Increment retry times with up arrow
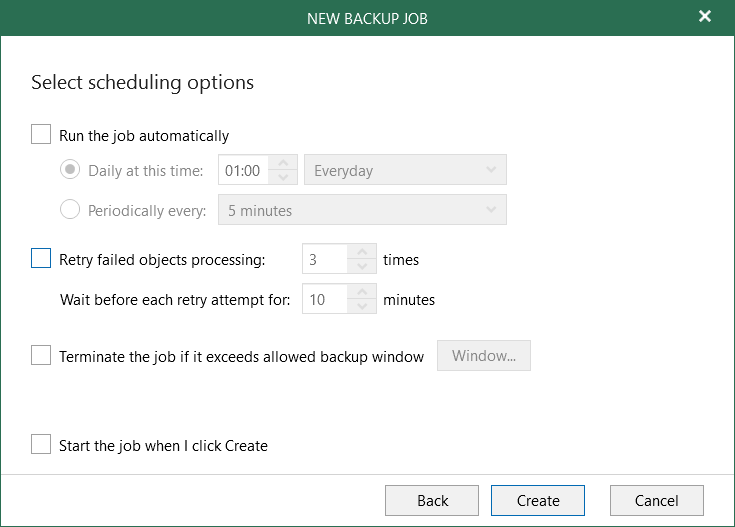The image size is (735, 527). click(x=362, y=252)
